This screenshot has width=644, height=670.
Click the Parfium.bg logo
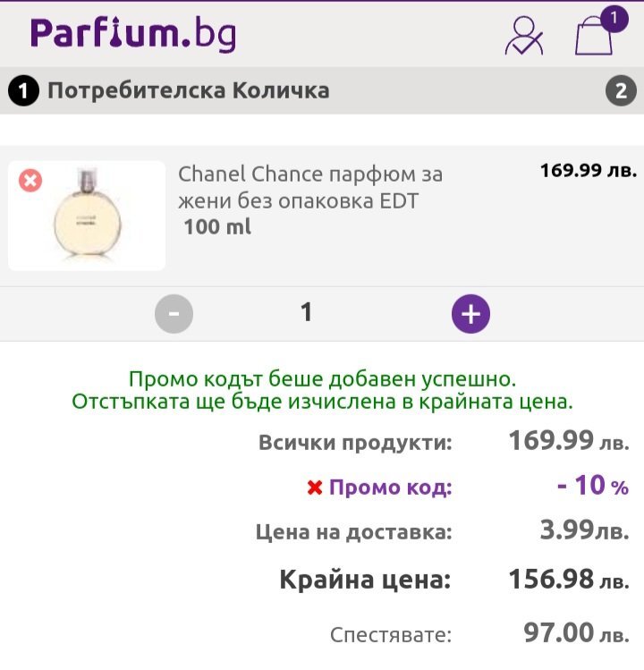(x=133, y=34)
